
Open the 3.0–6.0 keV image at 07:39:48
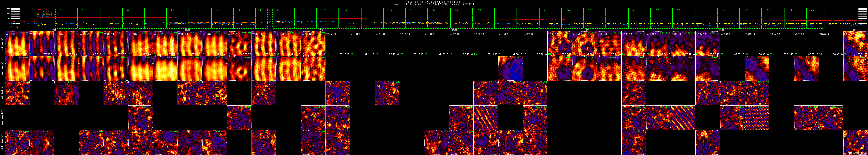[264, 44]
